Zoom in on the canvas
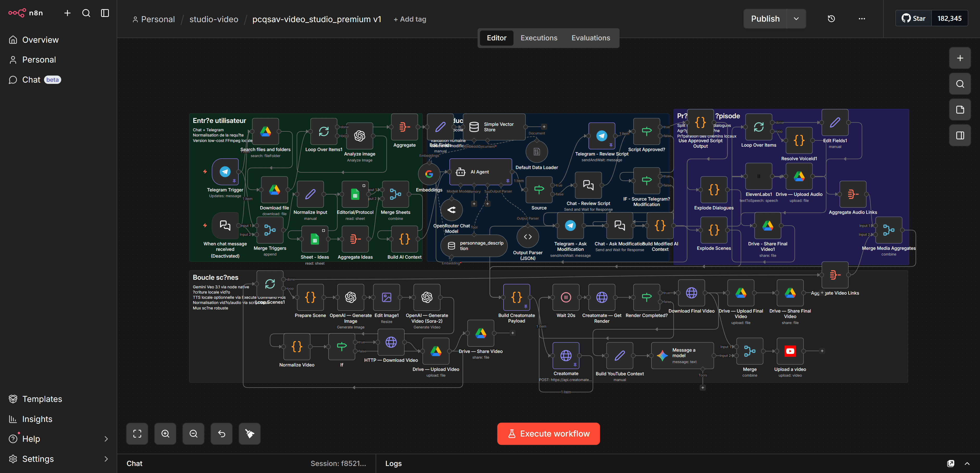980x473 pixels. click(x=165, y=434)
